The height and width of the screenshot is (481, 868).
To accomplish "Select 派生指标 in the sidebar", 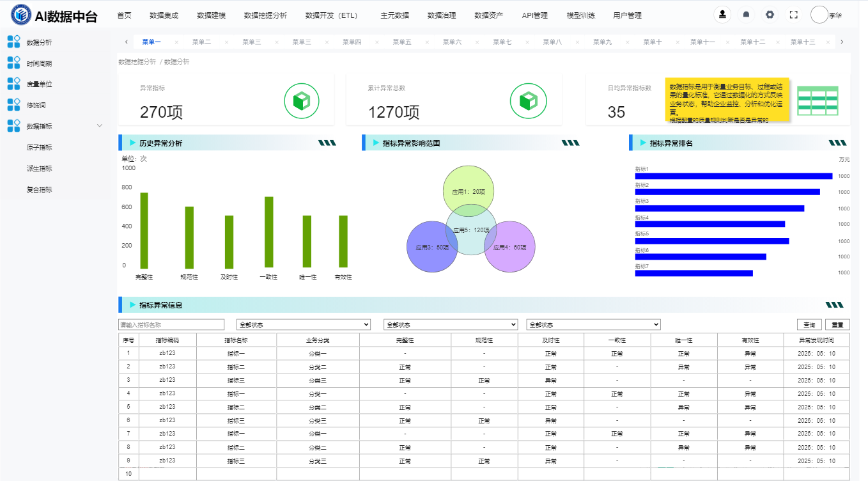I will [40, 168].
